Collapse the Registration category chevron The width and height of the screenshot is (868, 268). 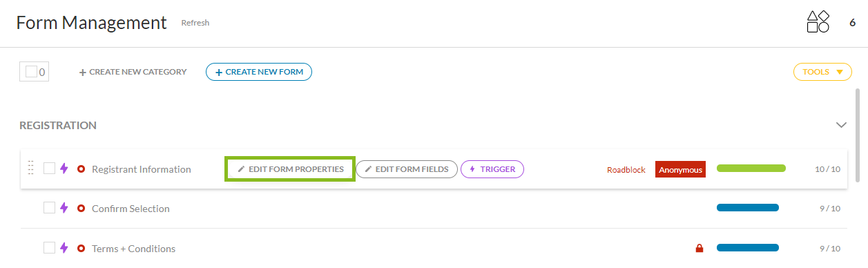pyautogui.click(x=841, y=126)
